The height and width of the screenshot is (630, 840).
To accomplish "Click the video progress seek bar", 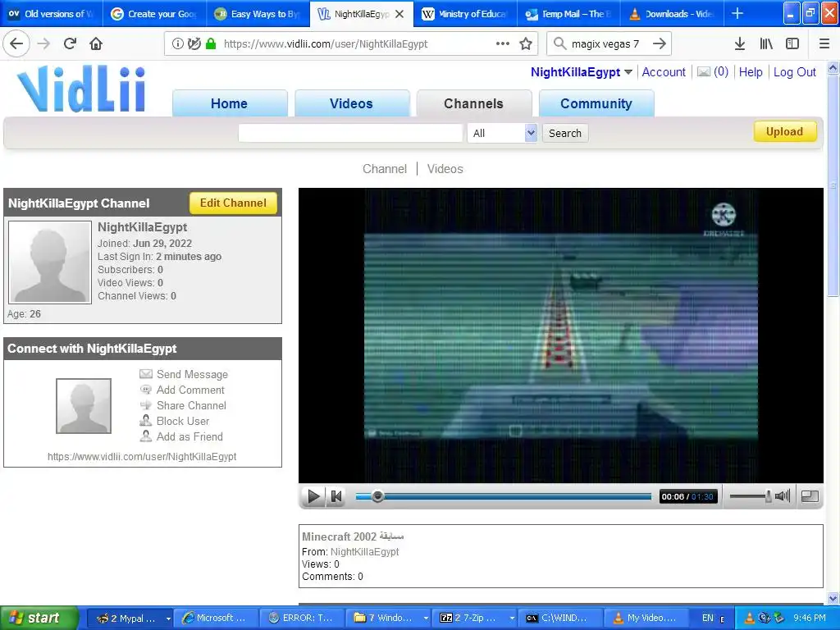I will click(504, 496).
